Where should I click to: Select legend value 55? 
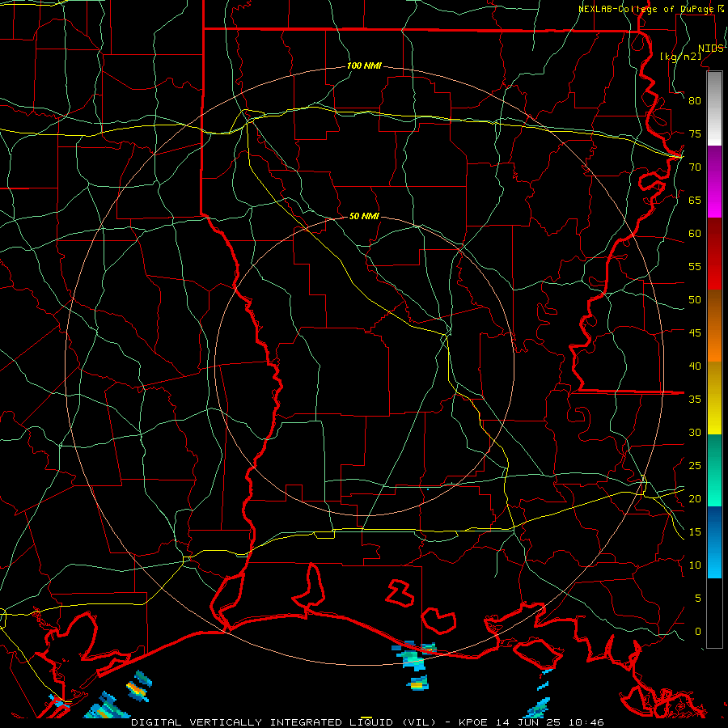[x=695, y=266]
